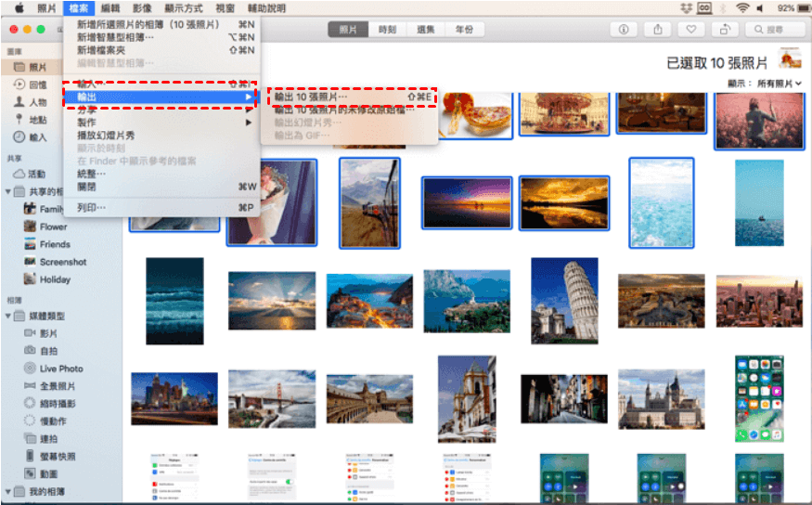The height and width of the screenshot is (505, 812).
Task: Choose 新增智慧型相簿⋯
Action: 161,37
